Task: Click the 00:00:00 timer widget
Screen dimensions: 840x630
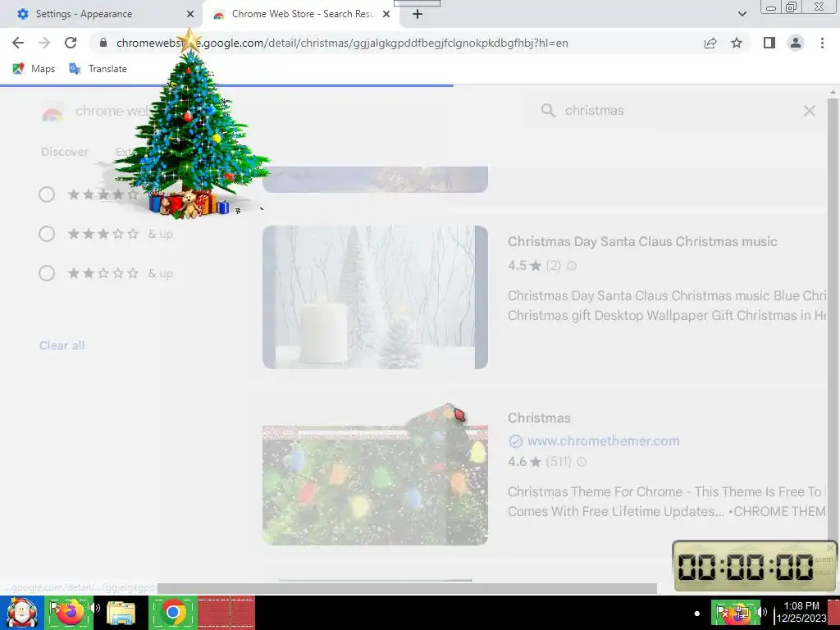Action: pyautogui.click(x=755, y=567)
